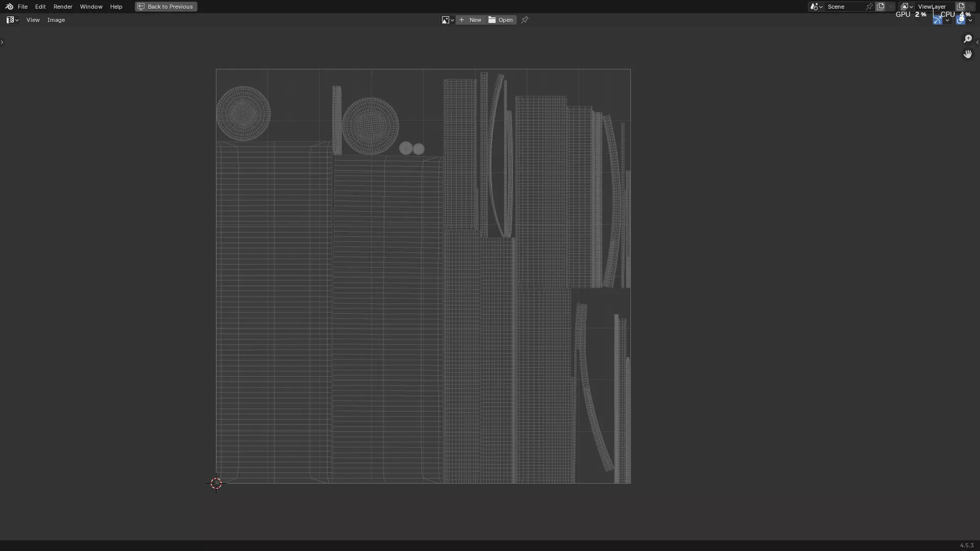Click the Blender logo icon
The width and height of the screenshot is (980, 551).
click(x=9, y=7)
